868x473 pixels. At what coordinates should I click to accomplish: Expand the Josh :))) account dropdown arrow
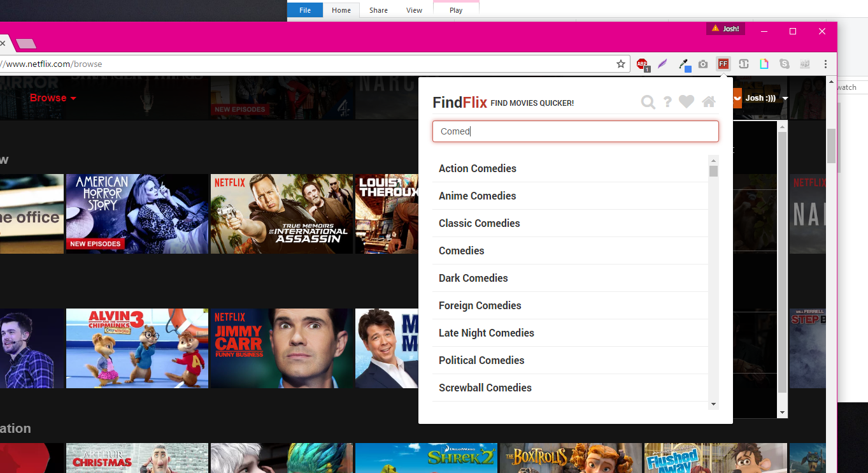pos(785,98)
